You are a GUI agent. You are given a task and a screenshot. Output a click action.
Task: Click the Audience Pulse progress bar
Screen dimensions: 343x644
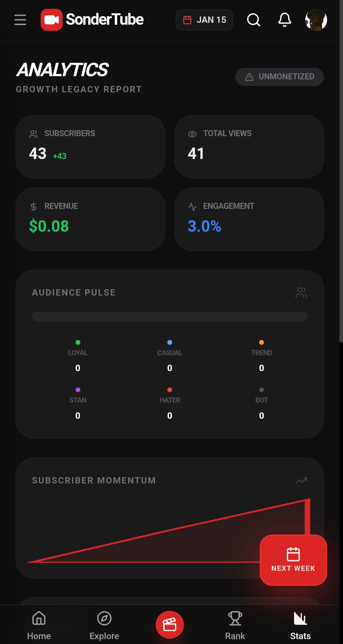tap(170, 316)
